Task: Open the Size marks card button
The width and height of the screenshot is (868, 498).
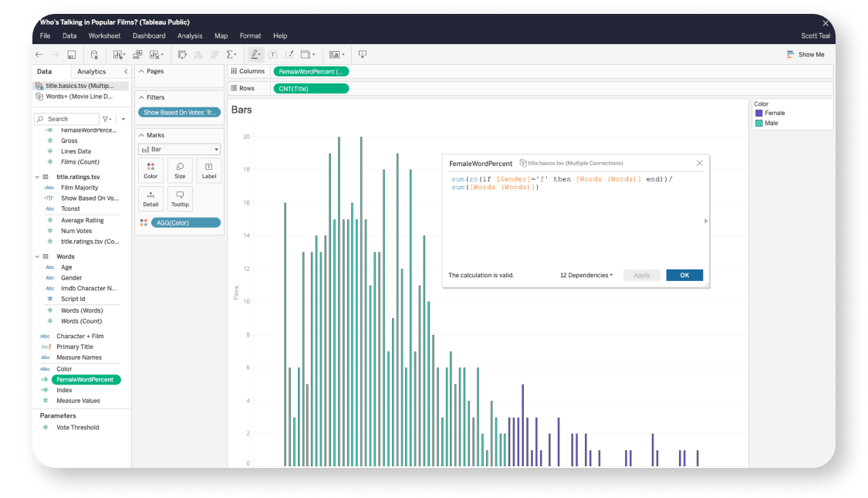Action: pos(180,170)
